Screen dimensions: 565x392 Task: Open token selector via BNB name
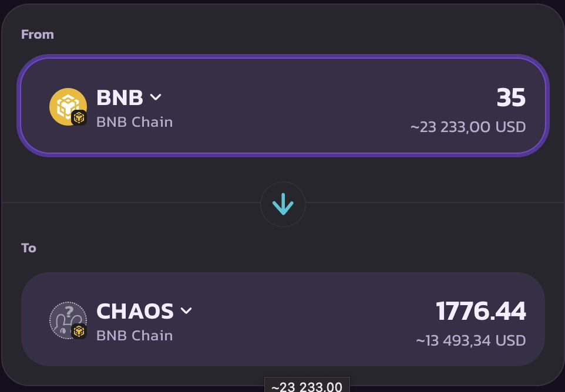(120, 97)
